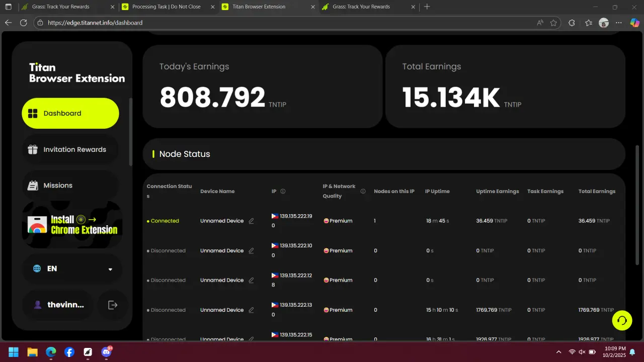Viewport: 644px width, 362px height.
Task: Open Wi-Fi network settings in tray
Action: point(572,352)
